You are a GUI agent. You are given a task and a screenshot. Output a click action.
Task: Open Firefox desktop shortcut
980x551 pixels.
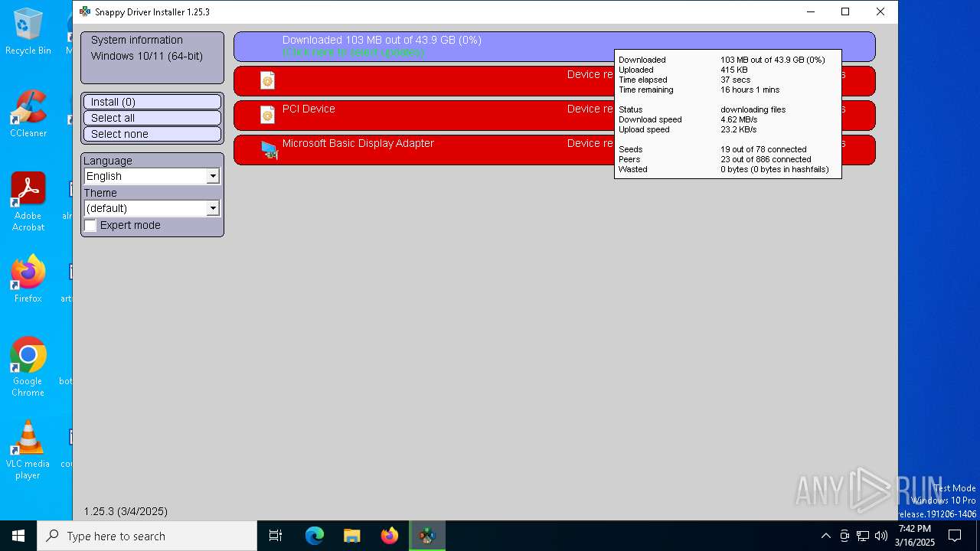coord(28,279)
